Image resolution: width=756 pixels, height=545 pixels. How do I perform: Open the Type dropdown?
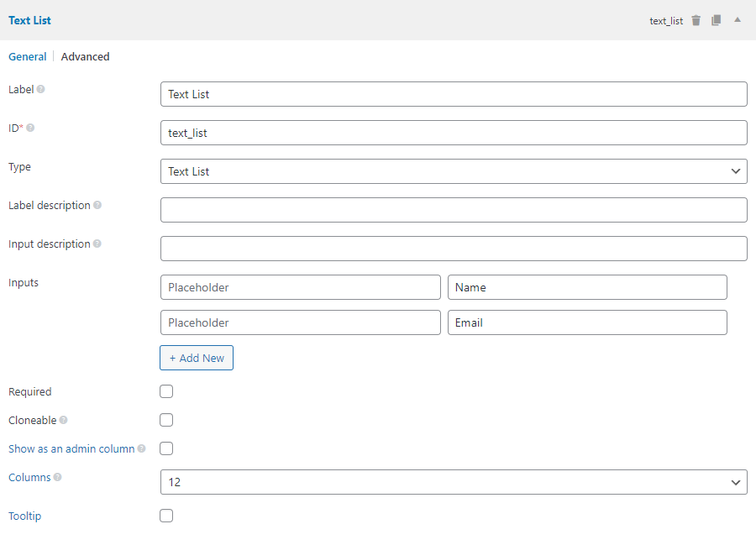(x=454, y=171)
